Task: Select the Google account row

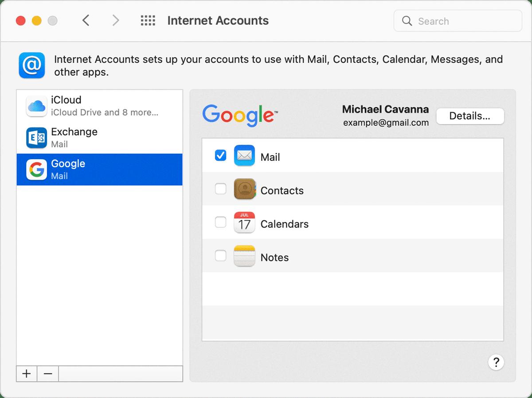Action: tap(100, 170)
